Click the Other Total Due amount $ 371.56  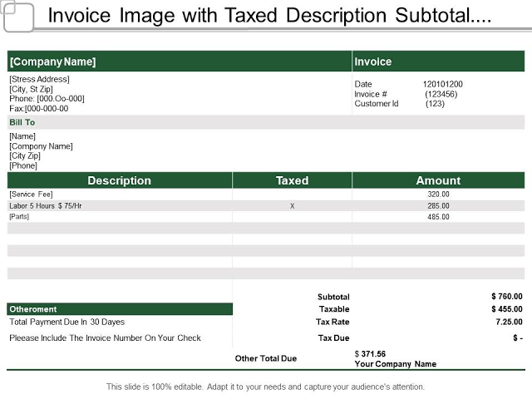370,354
